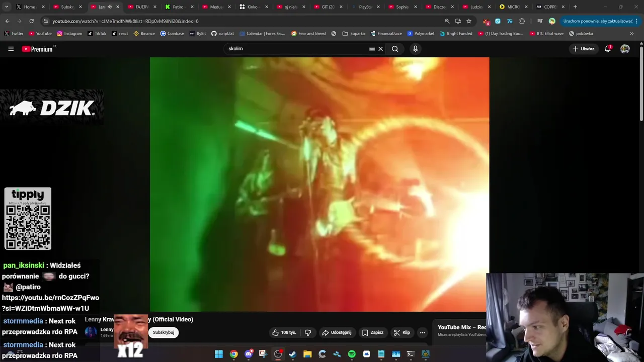Open Steam from the taskbar

[292, 354]
